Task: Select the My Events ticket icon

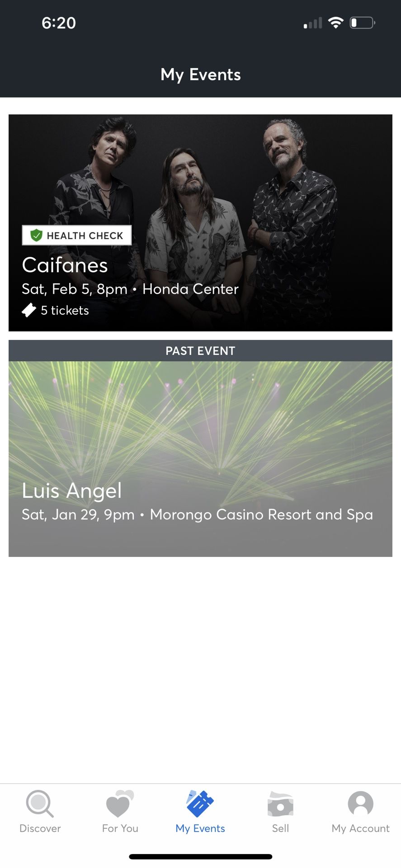Action: [x=200, y=803]
